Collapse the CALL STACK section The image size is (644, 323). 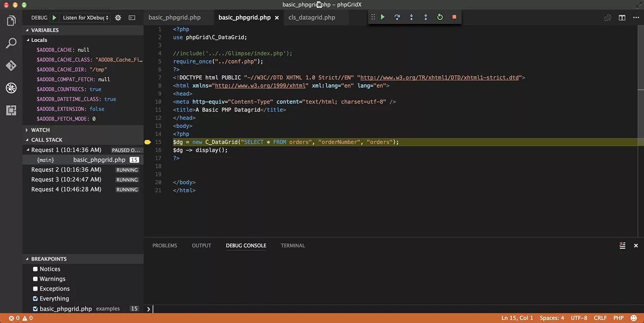[83, 140]
